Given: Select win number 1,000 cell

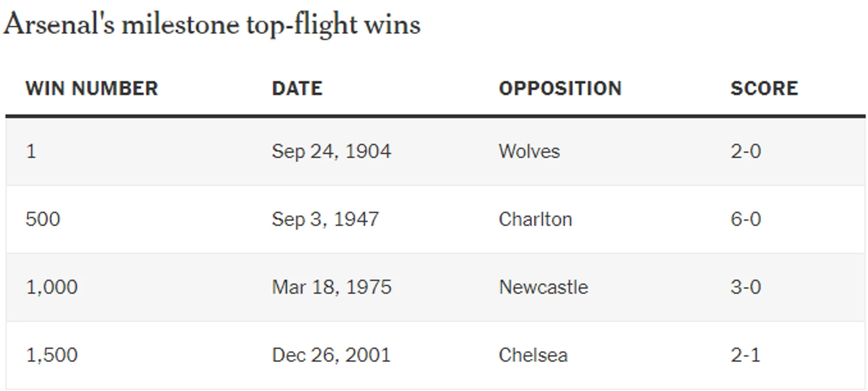Looking at the screenshot, I should [52, 287].
